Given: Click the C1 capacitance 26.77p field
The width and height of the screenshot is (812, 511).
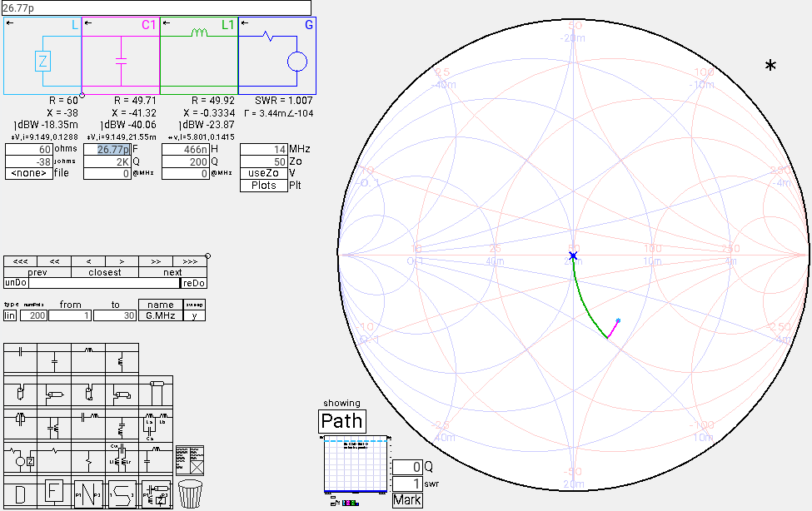Looking at the screenshot, I should pyautogui.click(x=107, y=149).
